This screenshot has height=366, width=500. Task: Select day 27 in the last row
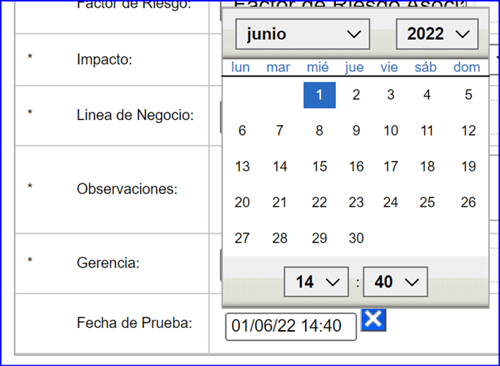point(242,238)
